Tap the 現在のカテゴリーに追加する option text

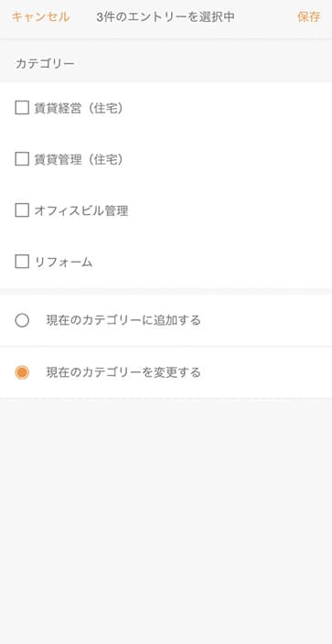pos(123,320)
